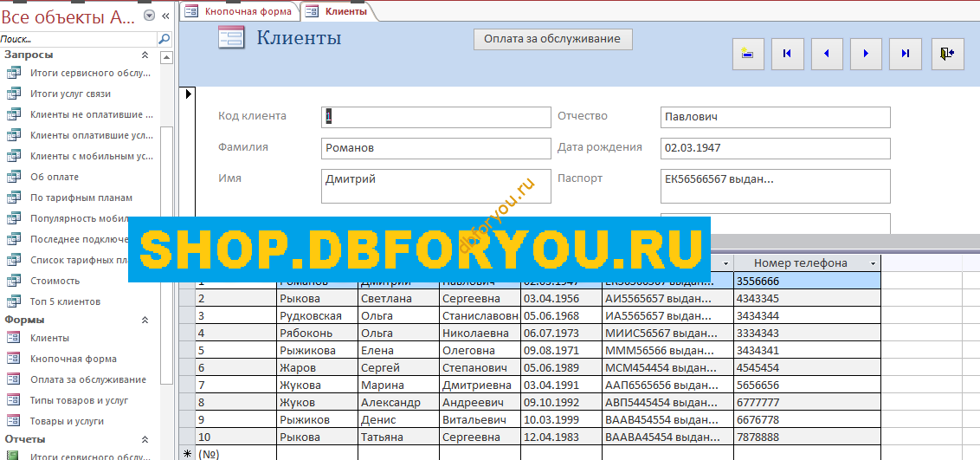Click form icon beside Кнопочная форма
980x460 pixels.
[13, 359]
